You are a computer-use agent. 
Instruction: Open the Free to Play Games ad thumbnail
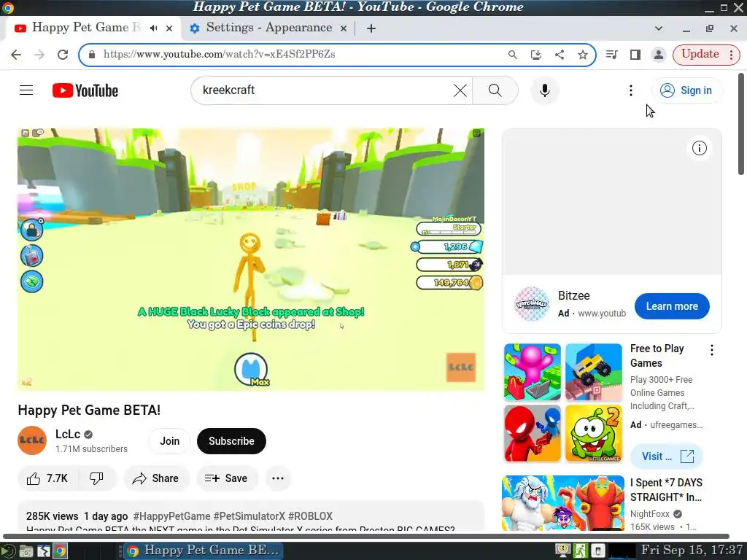coord(563,402)
